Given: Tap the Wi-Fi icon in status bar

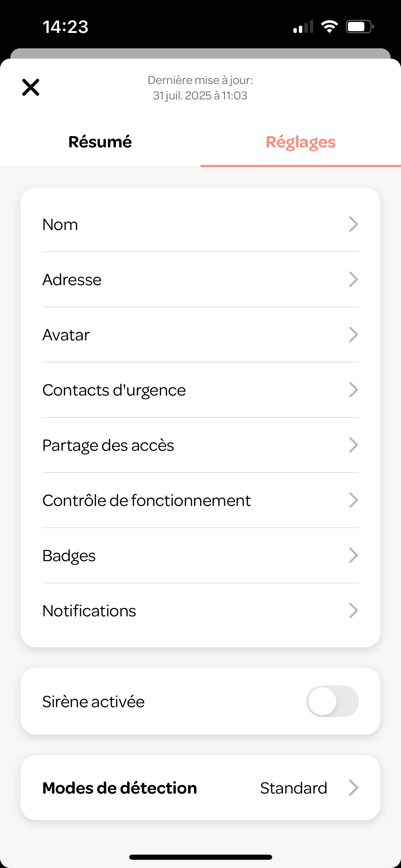Looking at the screenshot, I should [329, 27].
